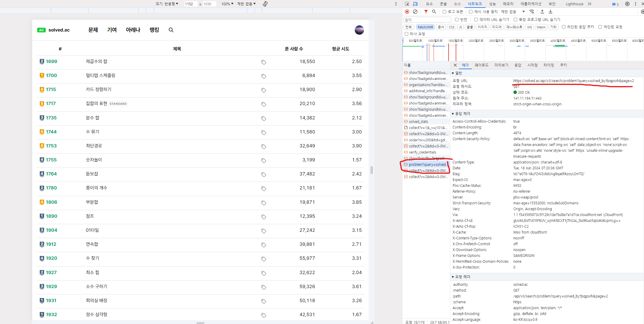Tick the 반전 filter checkbox
Screen dimensions: 644x324
(x=457, y=20)
